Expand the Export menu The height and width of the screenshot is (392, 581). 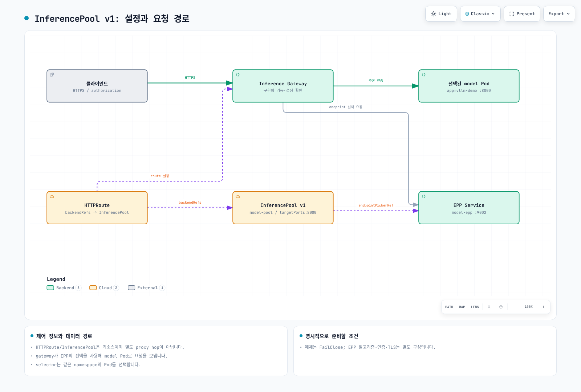pyautogui.click(x=559, y=14)
